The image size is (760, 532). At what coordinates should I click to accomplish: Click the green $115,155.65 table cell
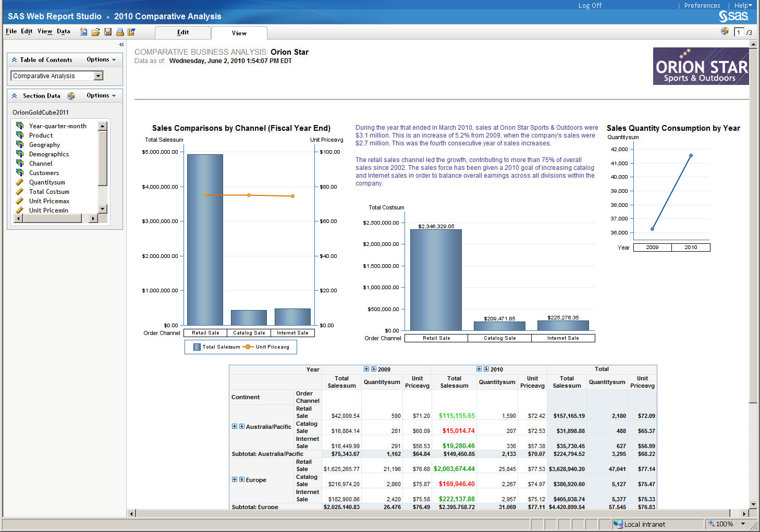457,416
